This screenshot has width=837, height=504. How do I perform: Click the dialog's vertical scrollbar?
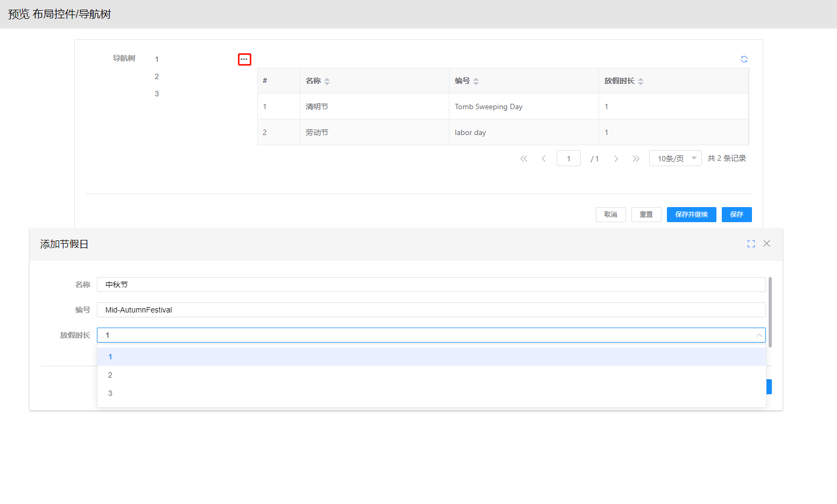click(770, 312)
